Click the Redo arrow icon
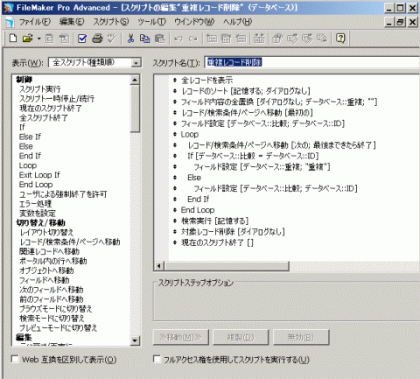Screen dimensions: 420x379 pyautogui.click(x=193, y=39)
